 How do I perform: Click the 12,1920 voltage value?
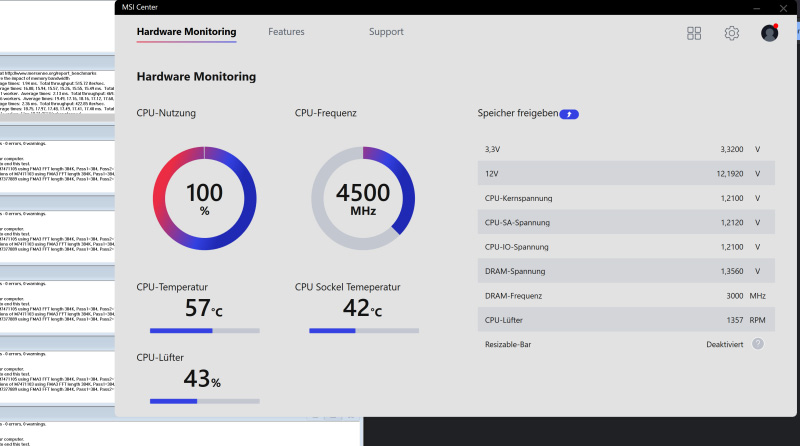click(x=730, y=174)
